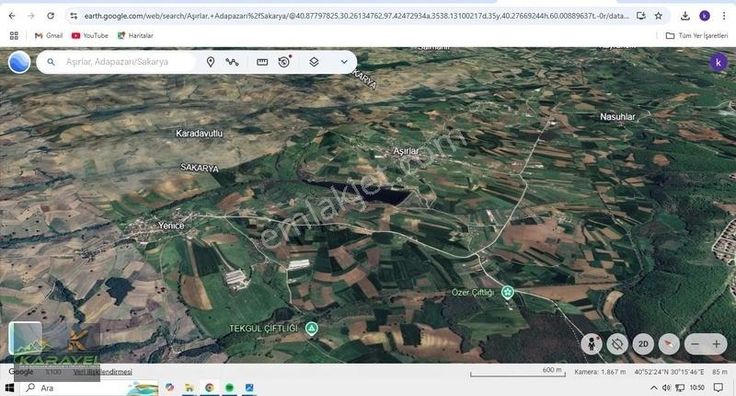Zoom in with the plus button
Viewport: 736px width, 396px height.
(x=716, y=344)
